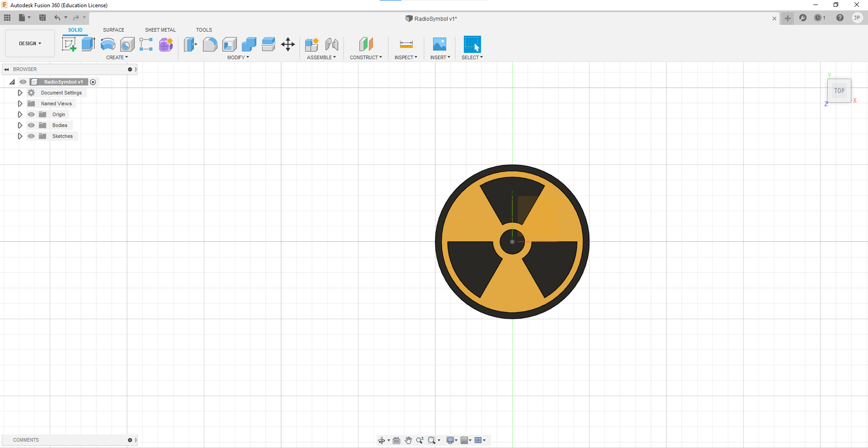The height and width of the screenshot is (448, 868).
Task: Click the Shell tool icon
Action: pos(230,44)
